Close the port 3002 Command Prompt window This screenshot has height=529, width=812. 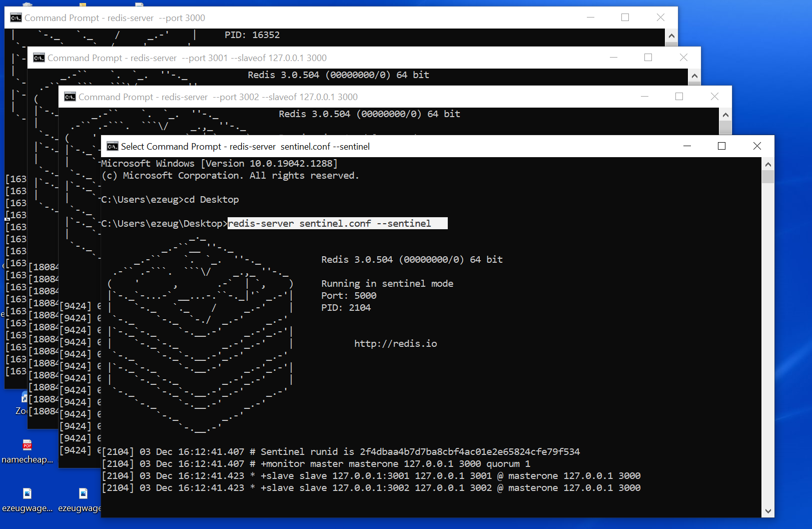pyautogui.click(x=714, y=97)
